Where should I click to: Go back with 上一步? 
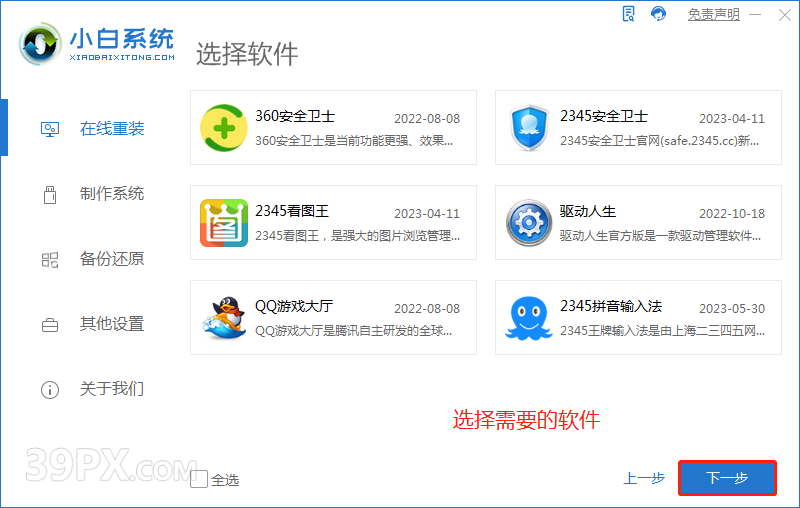pyautogui.click(x=644, y=479)
